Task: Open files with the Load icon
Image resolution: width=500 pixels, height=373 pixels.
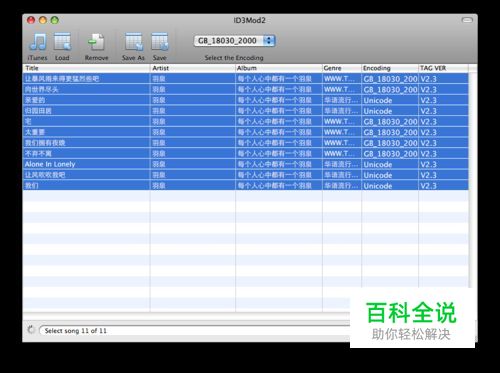Action: [62, 42]
